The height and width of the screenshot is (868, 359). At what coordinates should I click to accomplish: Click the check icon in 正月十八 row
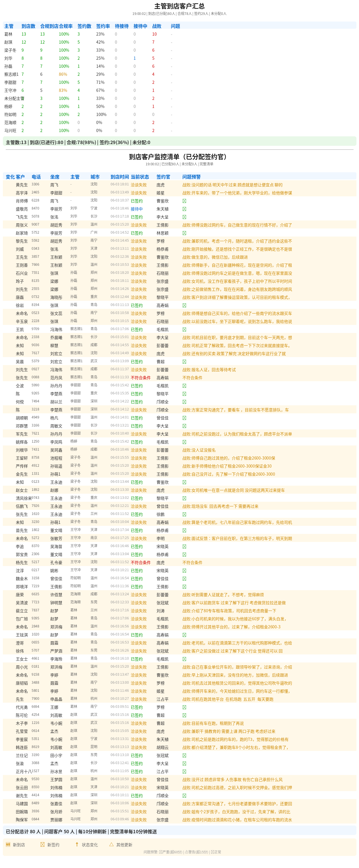(184, 772)
